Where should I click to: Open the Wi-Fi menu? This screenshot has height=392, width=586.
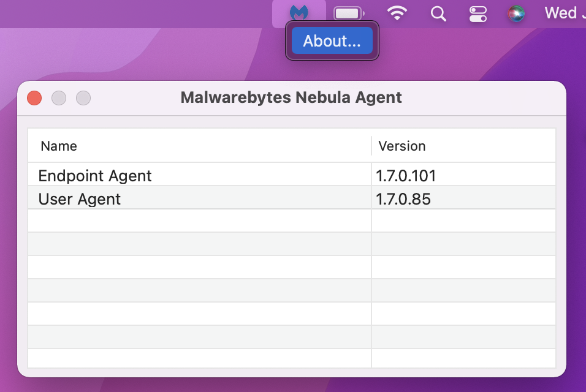(x=397, y=13)
